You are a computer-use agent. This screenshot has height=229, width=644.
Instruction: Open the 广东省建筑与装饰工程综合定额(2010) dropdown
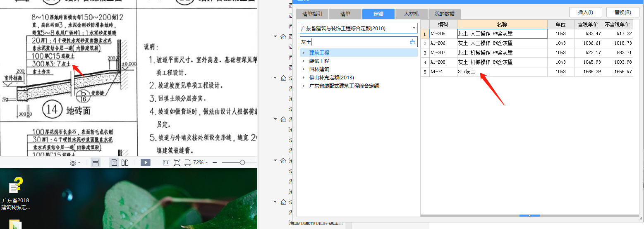(414, 28)
